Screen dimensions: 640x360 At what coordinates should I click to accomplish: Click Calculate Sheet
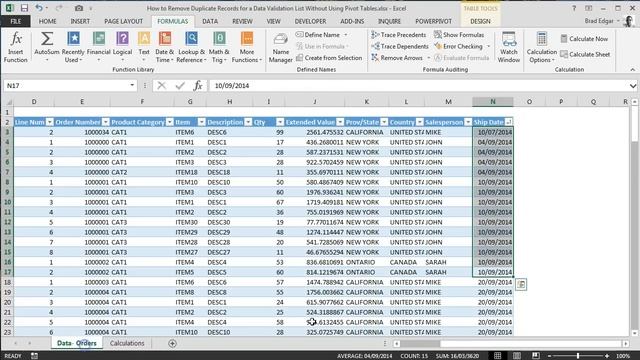pos(585,54)
